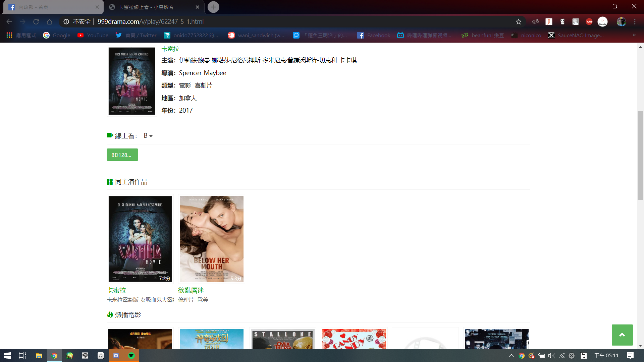Open the Carmilla Movie poster under 同主演作品

[x=140, y=239]
